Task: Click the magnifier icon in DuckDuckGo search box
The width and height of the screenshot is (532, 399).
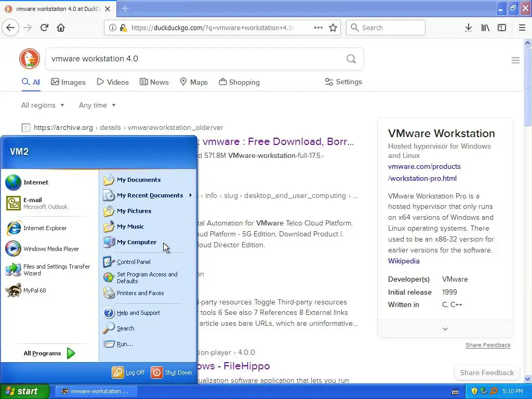Action: pyautogui.click(x=351, y=59)
